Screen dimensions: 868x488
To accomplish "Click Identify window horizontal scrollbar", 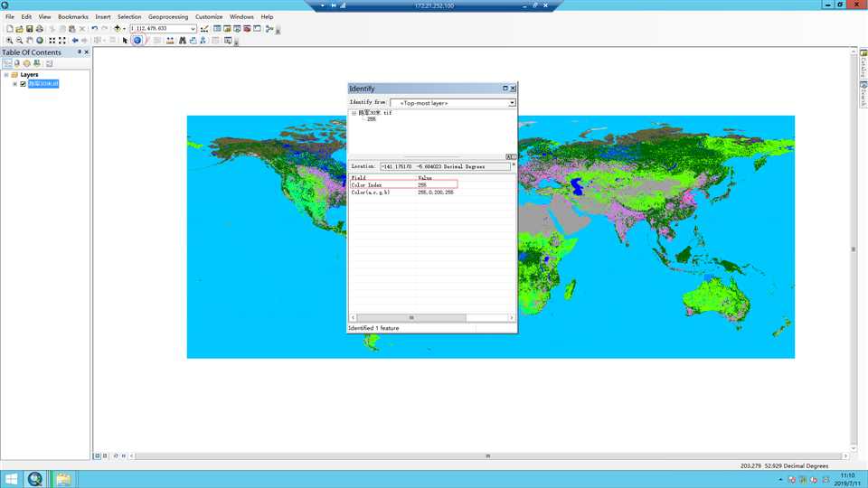I will coord(411,317).
